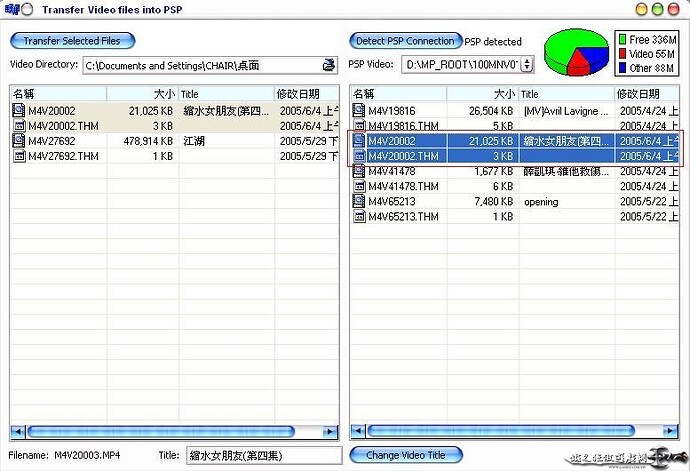Click right arrow of left list scrollbar
Viewport: 690px width, 471px height.
(330, 432)
